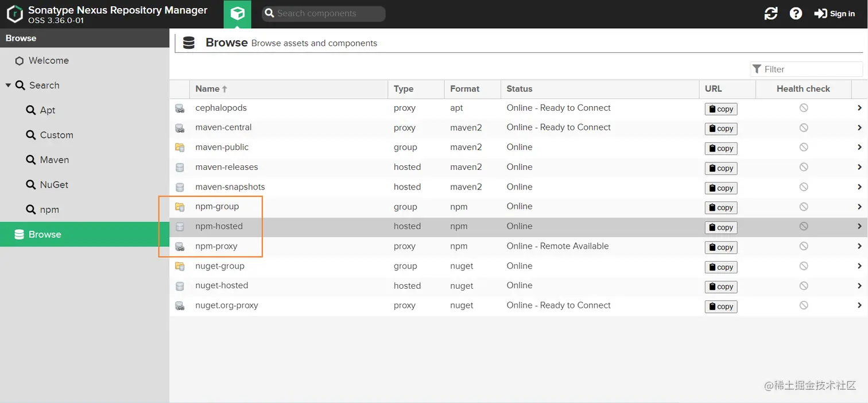Sort by the Format column header
The width and height of the screenshot is (868, 403).
click(x=472, y=89)
